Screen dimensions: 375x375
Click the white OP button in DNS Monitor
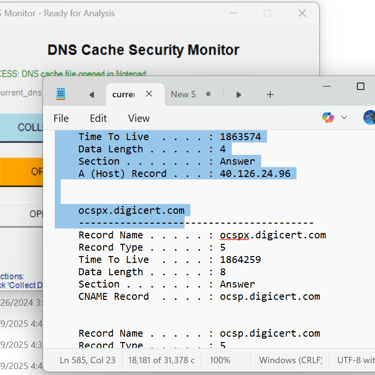21,214
